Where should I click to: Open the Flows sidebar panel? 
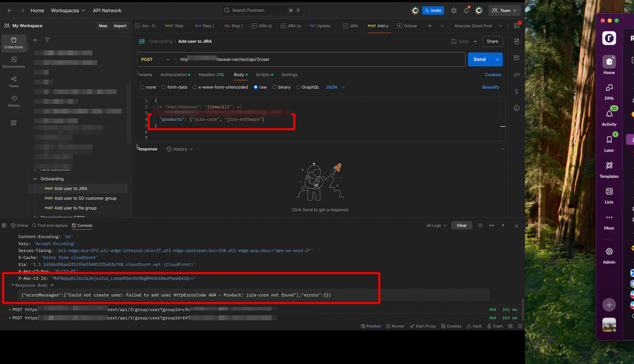coord(14,81)
